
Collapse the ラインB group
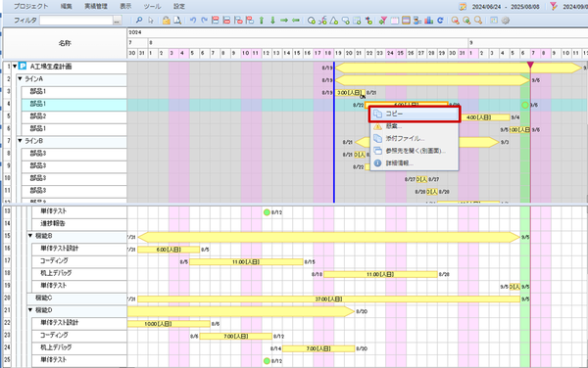pyautogui.click(x=20, y=141)
